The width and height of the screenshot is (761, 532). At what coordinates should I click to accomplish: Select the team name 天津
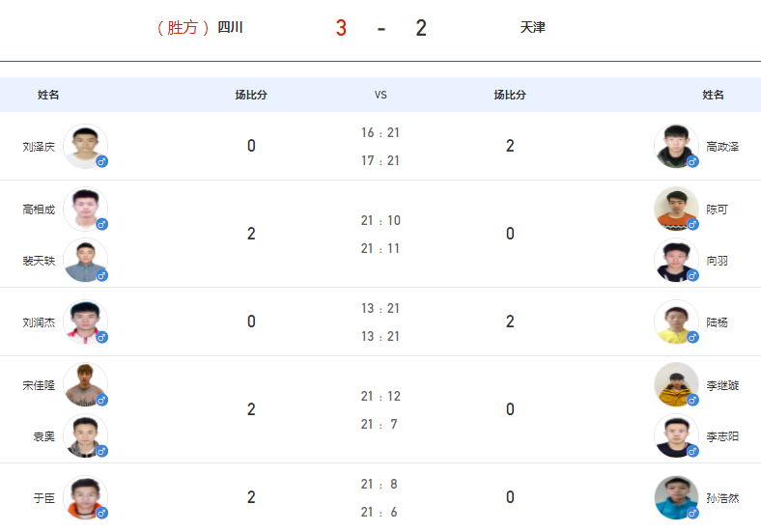click(533, 27)
